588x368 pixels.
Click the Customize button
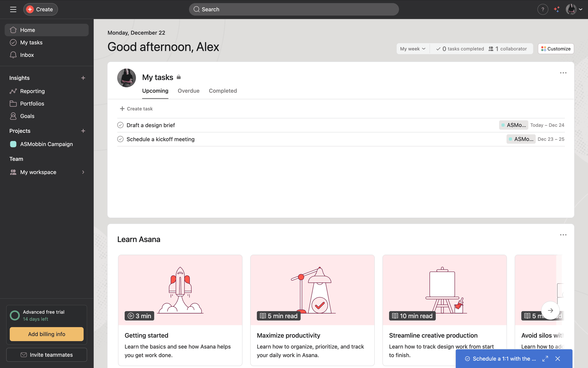[556, 49]
